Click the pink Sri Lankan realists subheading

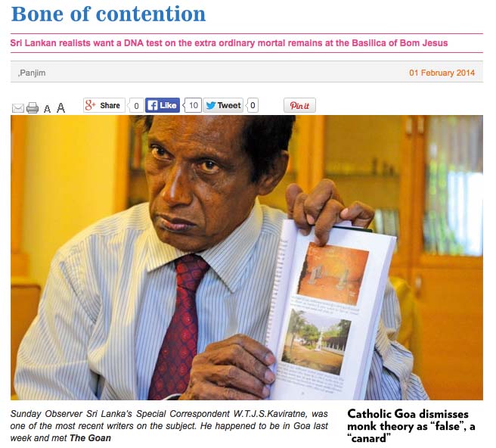tap(229, 43)
